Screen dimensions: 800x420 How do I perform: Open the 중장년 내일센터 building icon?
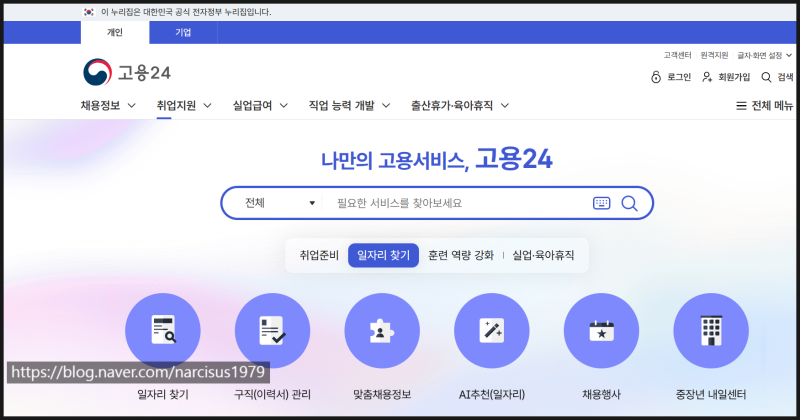tap(711, 331)
